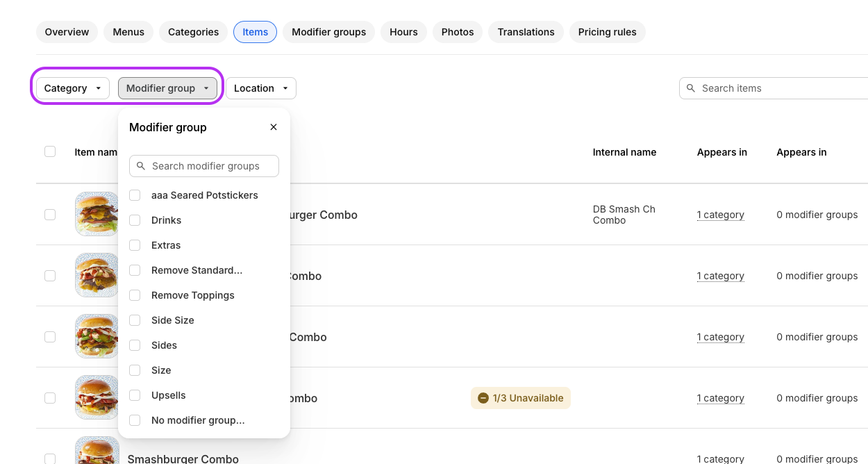Image resolution: width=868 pixels, height=464 pixels.
Task: Click the DB Smash Ch Combo burger thumbnail
Action: tap(97, 214)
